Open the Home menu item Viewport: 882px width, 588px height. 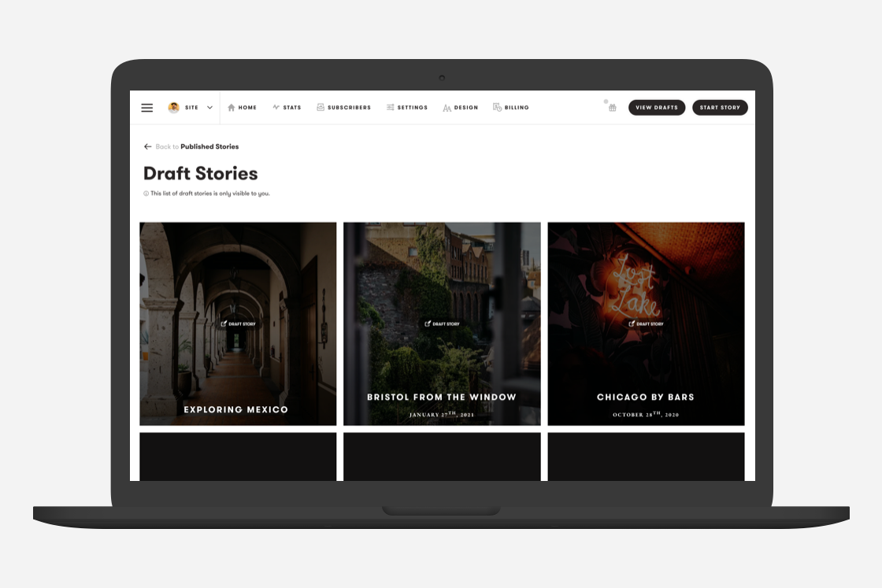pos(242,107)
